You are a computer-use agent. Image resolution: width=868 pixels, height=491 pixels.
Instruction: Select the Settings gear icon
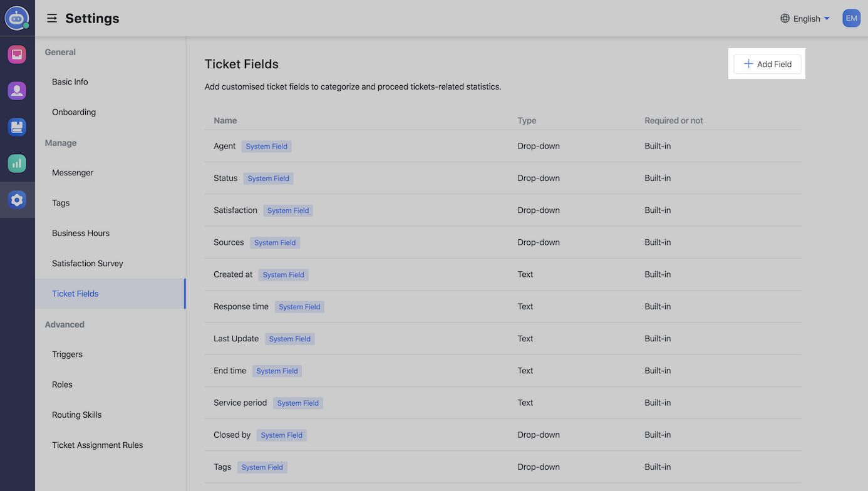click(17, 199)
